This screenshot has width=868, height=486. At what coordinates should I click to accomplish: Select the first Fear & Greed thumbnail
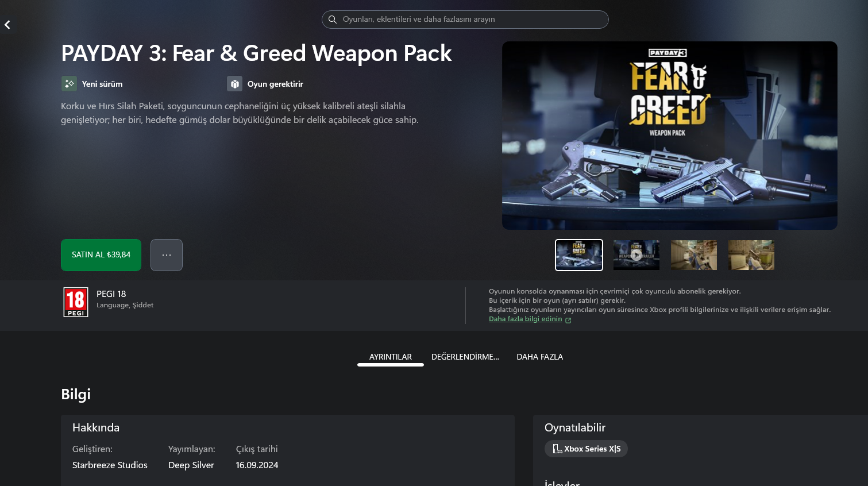tap(579, 255)
